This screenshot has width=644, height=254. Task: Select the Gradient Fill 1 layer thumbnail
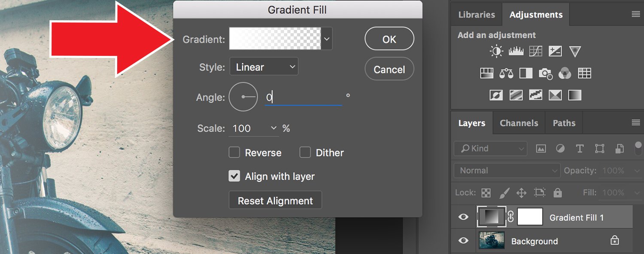point(492,217)
